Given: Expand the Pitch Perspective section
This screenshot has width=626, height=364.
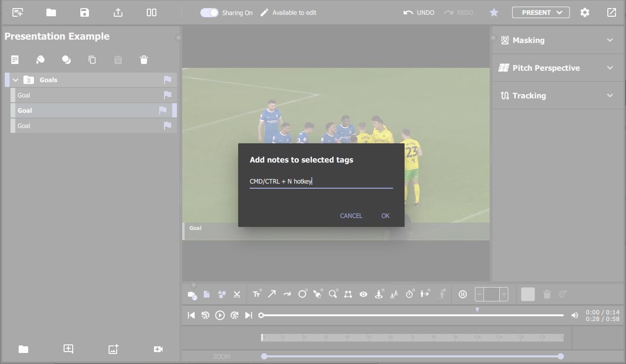Looking at the screenshot, I should click(x=610, y=68).
